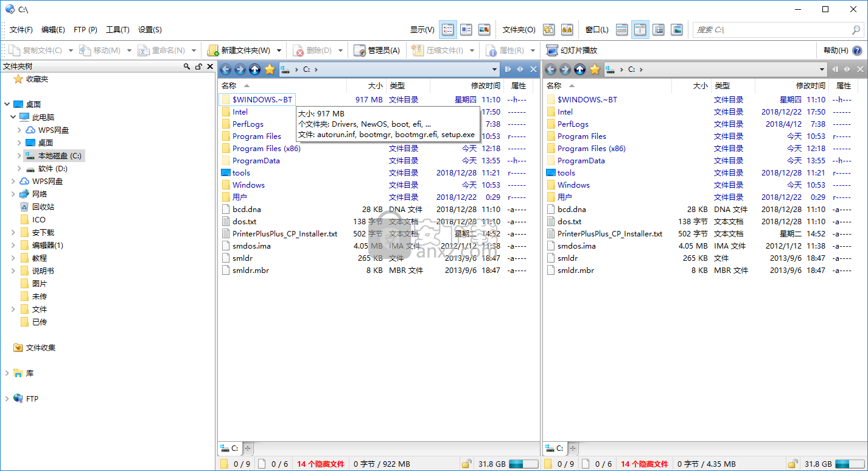Open the 显示(V) menu label
Screen dimensions: 868x471
422,29
